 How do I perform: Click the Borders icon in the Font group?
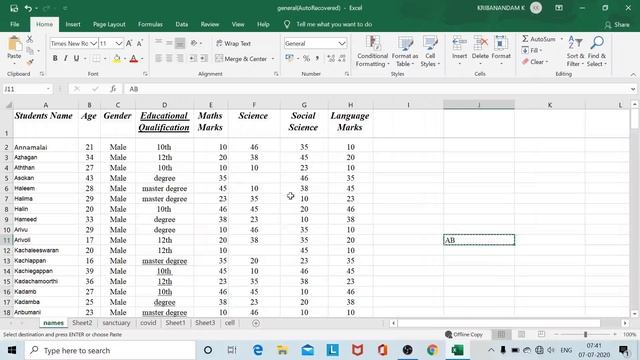pos(96,59)
